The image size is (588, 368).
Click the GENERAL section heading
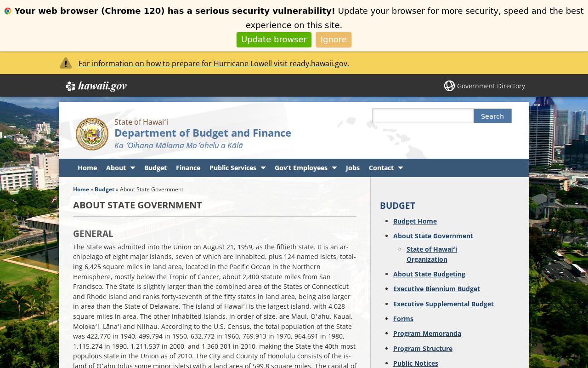click(x=93, y=234)
